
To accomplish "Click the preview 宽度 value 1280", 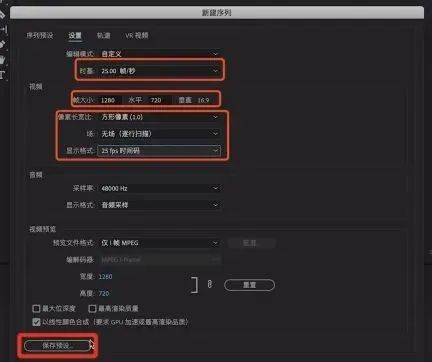I will coord(105,276).
